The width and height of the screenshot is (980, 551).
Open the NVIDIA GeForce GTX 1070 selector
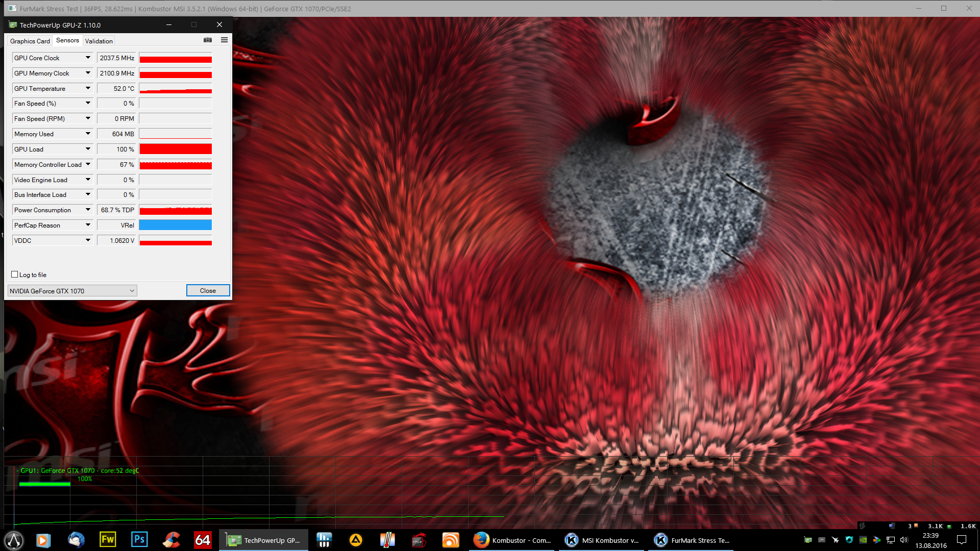tap(72, 291)
